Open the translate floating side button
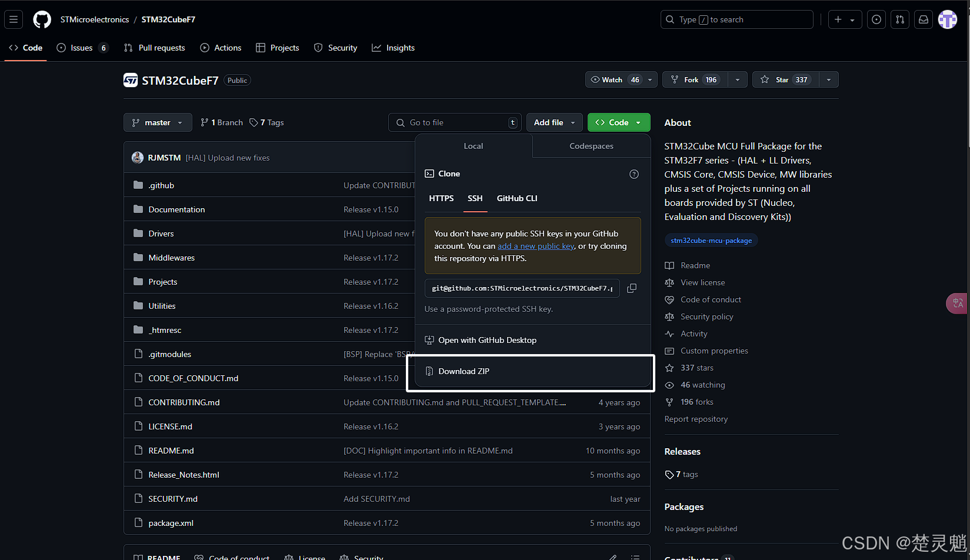 click(x=957, y=303)
